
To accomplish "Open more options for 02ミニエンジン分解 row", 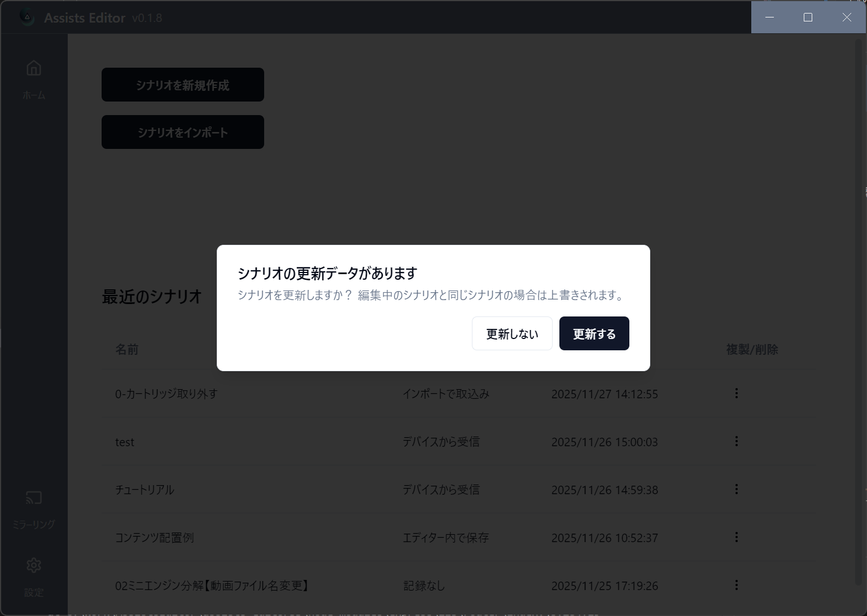I will click(736, 585).
